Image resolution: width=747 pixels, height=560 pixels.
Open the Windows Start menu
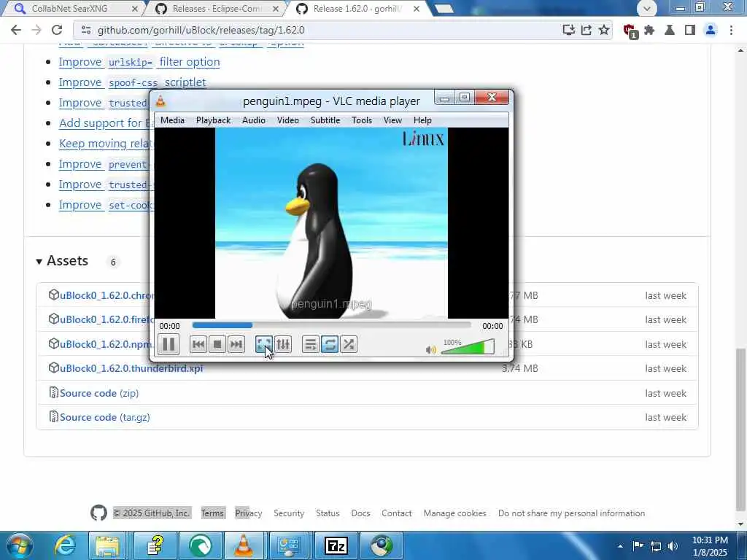pyautogui.click(x=18, y=545)
